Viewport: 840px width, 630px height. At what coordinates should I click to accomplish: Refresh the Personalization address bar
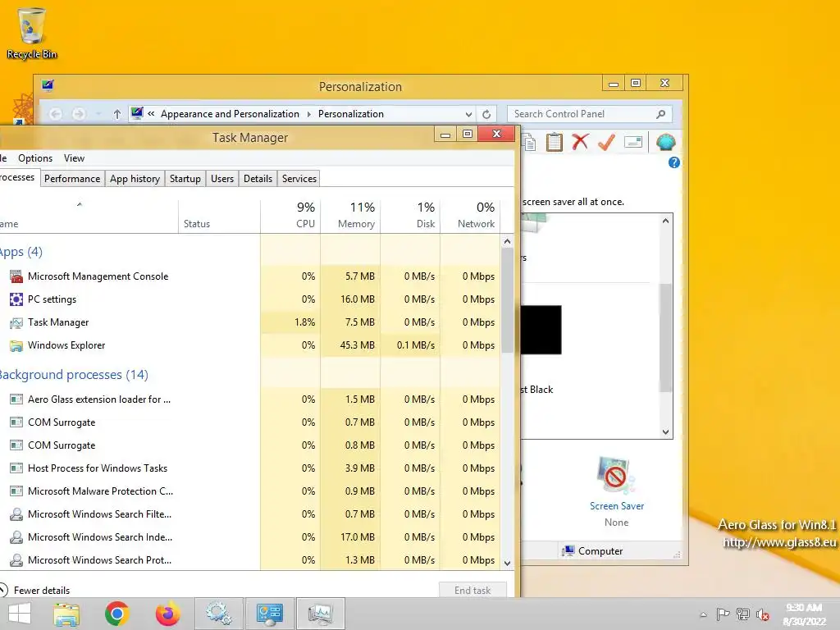pos(486,114)
